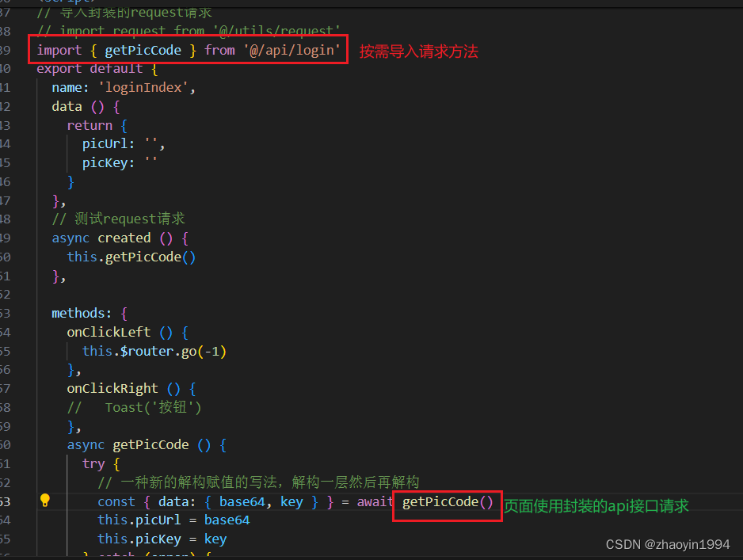Click the 'methods: {' line
Image resolution: width=743 pixels, height=560 pixels.
click(x=90, y=313)
